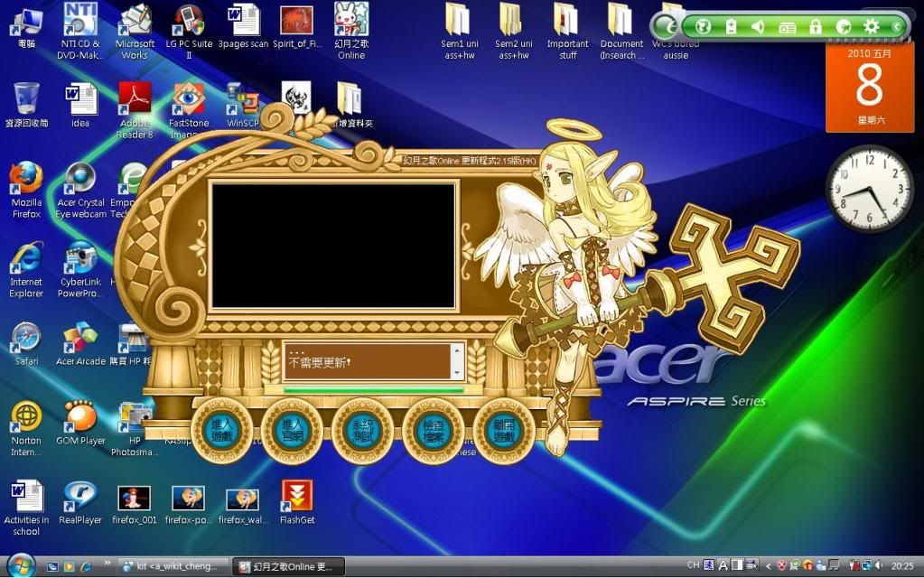924x578 pixels.
Task: Launch the Microsoft Works desktop shortcut
Action: point(135,32)
